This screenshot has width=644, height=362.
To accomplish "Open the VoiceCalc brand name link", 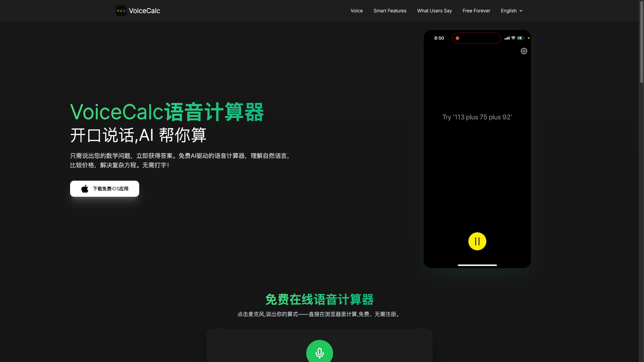I will click(x=144, y=11).
